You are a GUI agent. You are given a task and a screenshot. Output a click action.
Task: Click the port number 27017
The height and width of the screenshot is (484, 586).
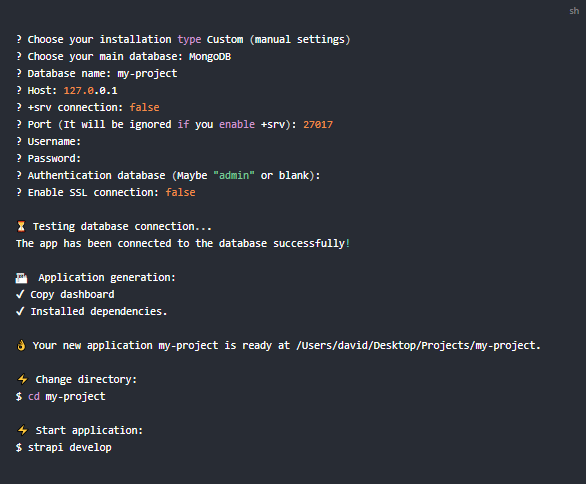tap(318, 125)
